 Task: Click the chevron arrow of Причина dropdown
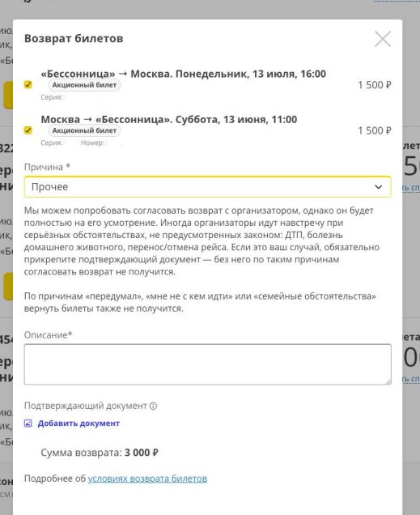(379, 187)
